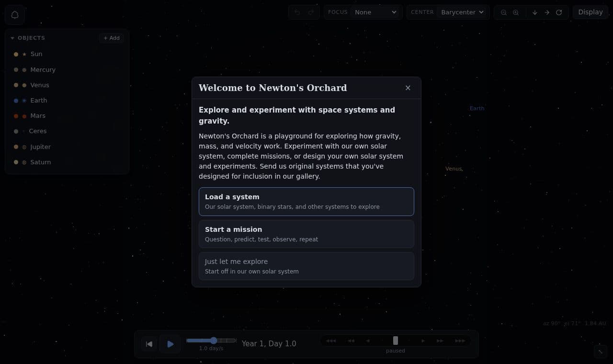The image size is (613, 364).
Task: Select Ceres in the objects list
Action: (67, 131)
